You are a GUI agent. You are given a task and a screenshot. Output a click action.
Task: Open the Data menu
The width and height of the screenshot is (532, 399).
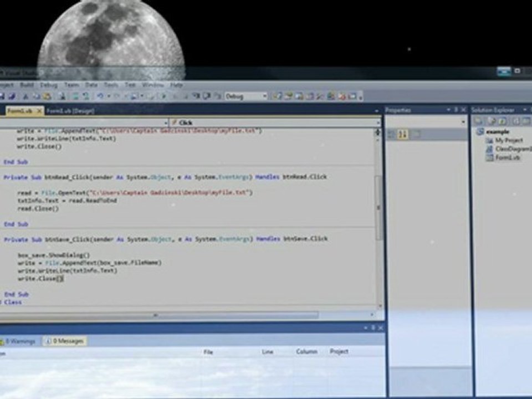(91, 85)
